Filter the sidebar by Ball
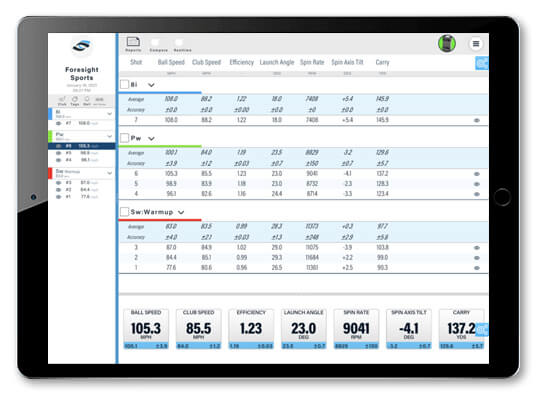The width and height of the screenshot is (536, 395). pyautogui.click(x=87, y=101)
